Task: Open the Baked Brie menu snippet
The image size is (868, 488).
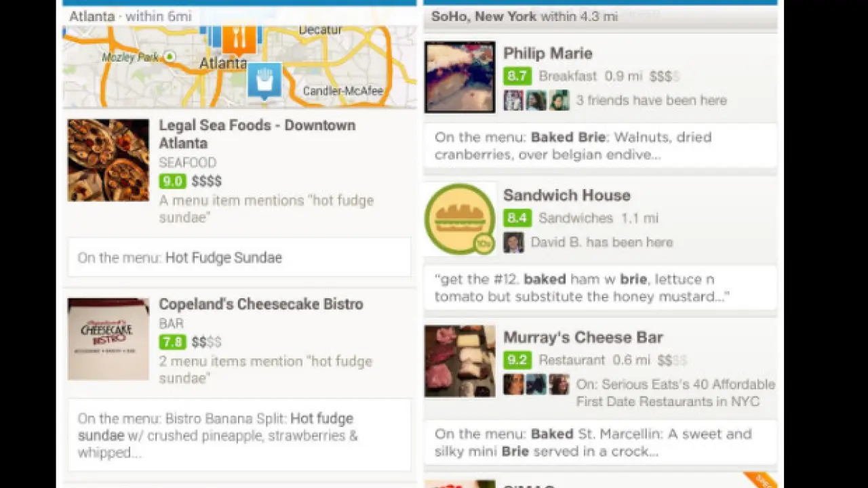Action: click(600, 146)
